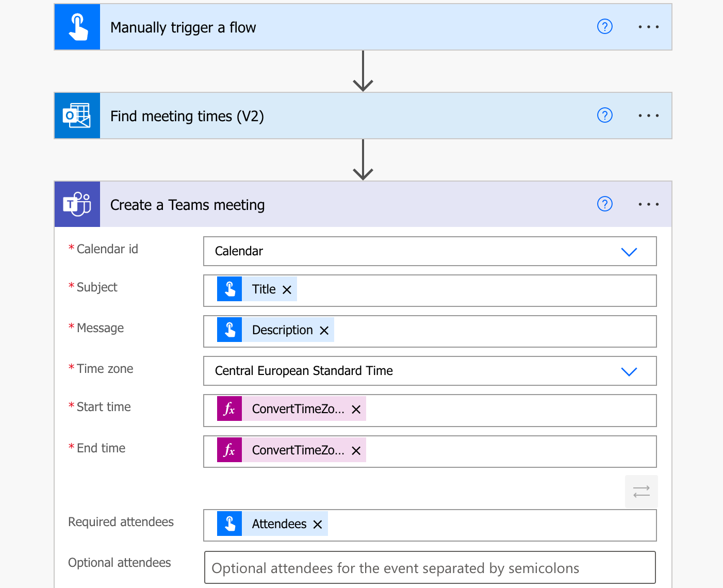Click the Start time label
Image resolution: width=723 pixels, height=588 pixels.
104,407
